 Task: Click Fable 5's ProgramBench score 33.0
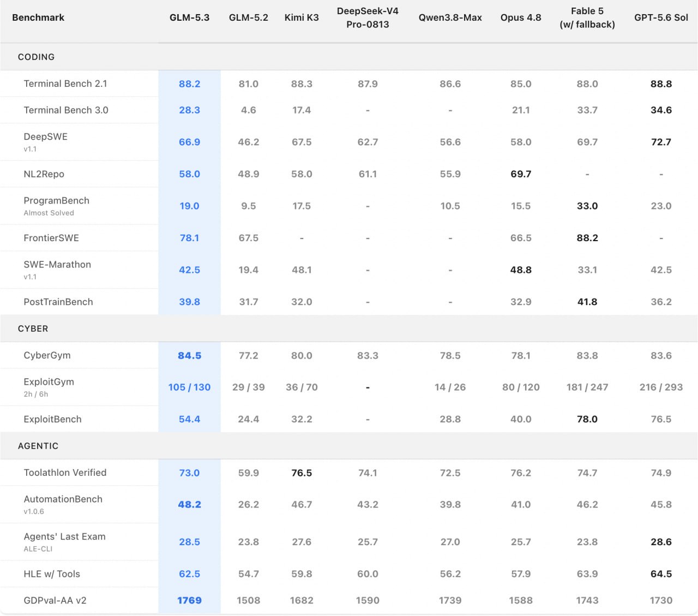[x=587, y=206]
